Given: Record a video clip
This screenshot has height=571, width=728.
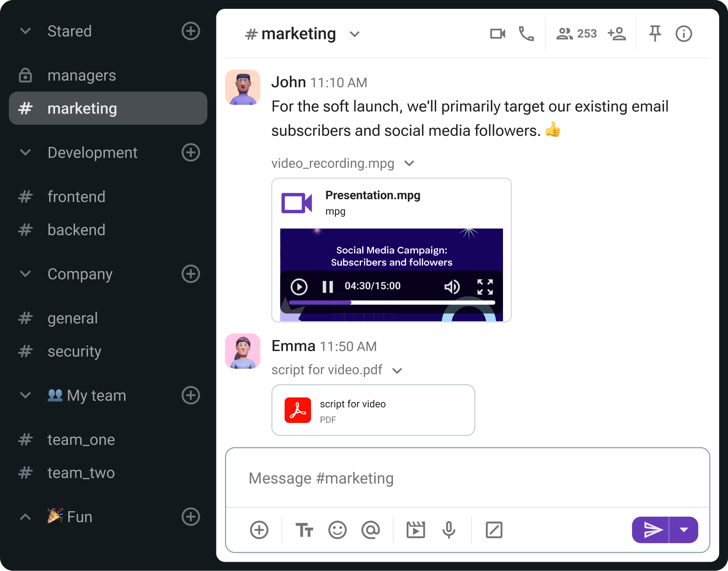Looking at the screenshot, I should (416, 530).
